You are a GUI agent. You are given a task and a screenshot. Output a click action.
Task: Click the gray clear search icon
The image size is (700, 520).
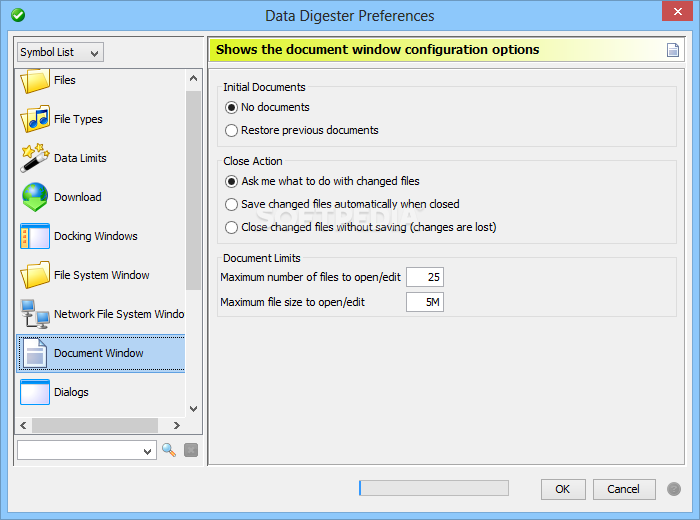tap(191, 450)
